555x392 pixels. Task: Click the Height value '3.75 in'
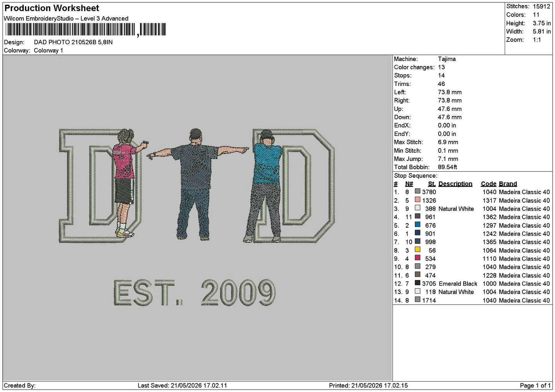pos(542,23)
